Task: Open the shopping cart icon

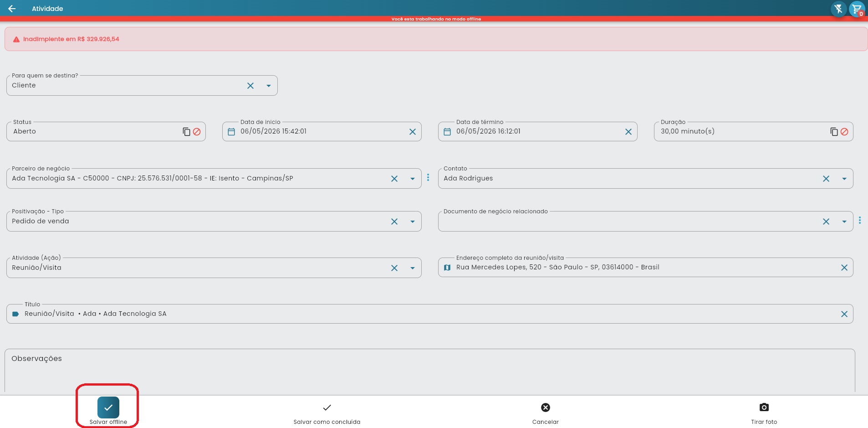Action: [857, 9]
